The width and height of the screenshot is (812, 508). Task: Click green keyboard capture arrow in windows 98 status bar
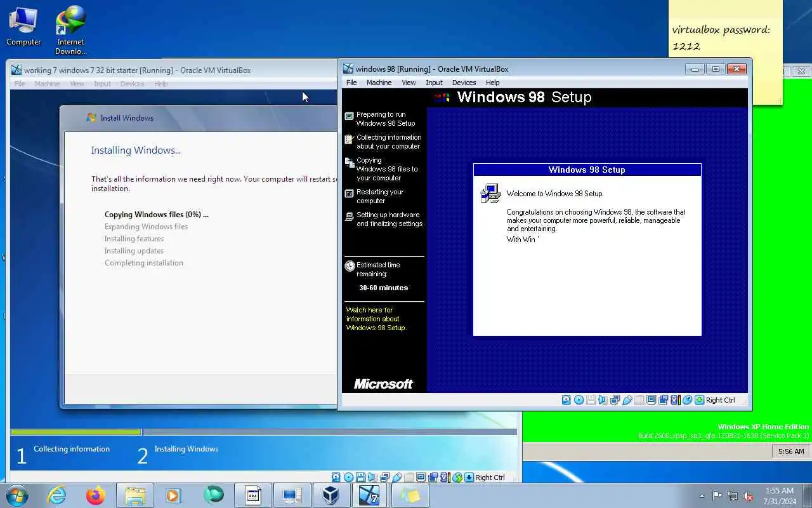[699, 400]
